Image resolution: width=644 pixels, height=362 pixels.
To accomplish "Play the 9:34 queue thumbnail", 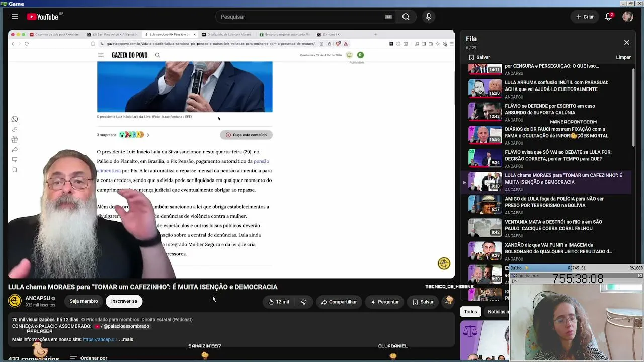I will coord(485,158).
